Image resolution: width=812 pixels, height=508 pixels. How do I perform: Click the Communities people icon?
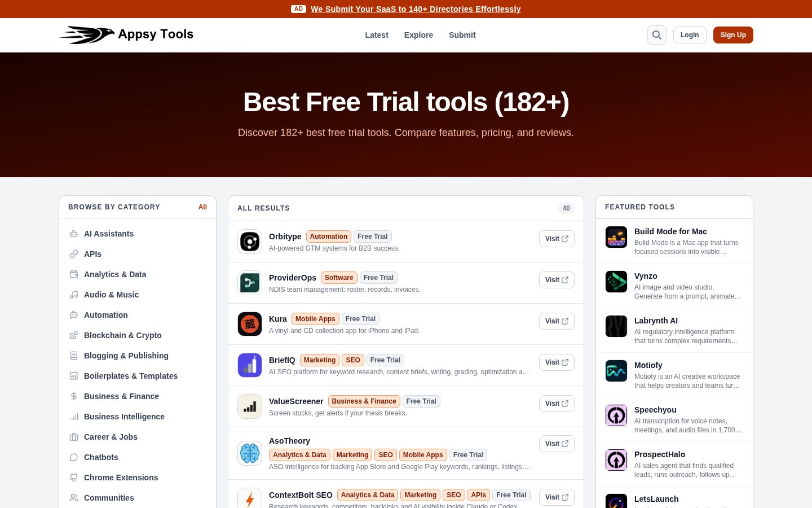coord(74,498)
